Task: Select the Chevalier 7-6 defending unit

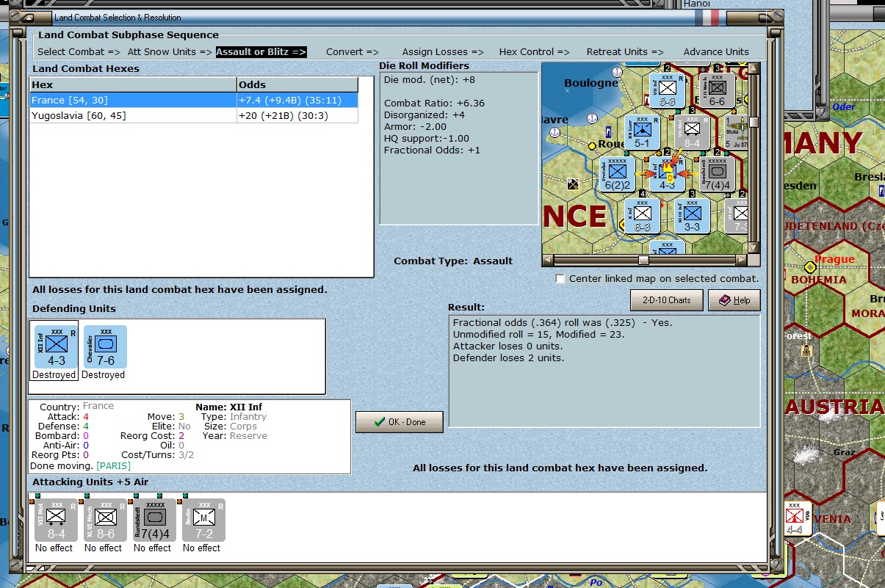Action: click(x=104, y=346)
